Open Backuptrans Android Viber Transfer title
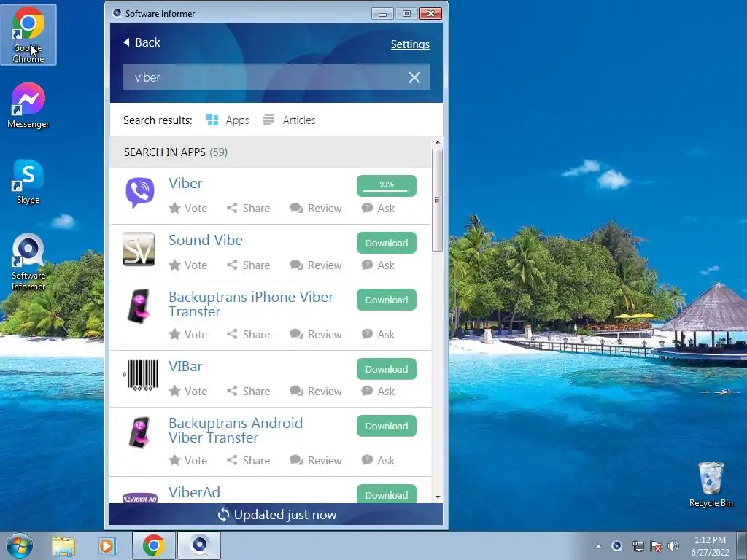The height and width of the screenshot is (560, 747). pos(236,430)
